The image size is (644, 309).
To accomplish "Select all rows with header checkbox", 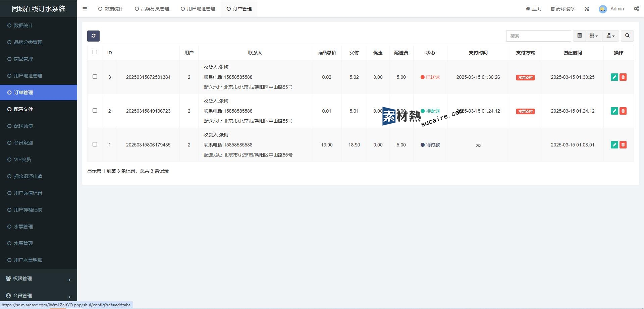I will click(x=95, y=52).
